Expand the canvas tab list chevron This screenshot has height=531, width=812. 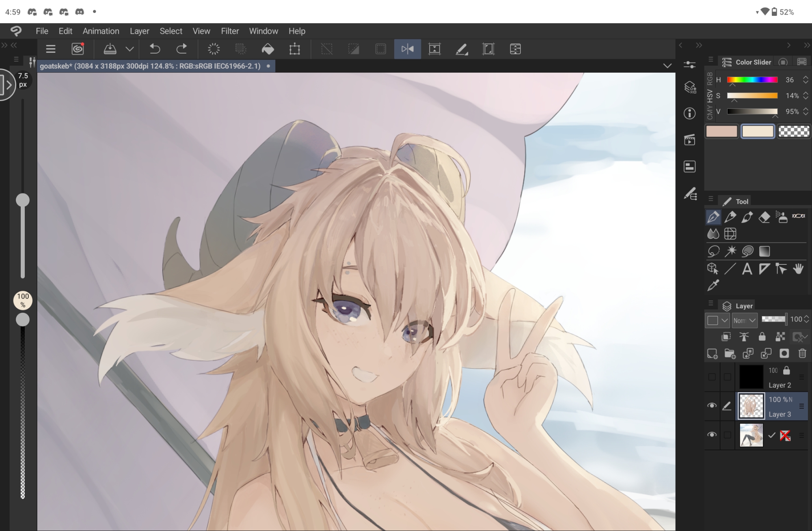[667, 66]
